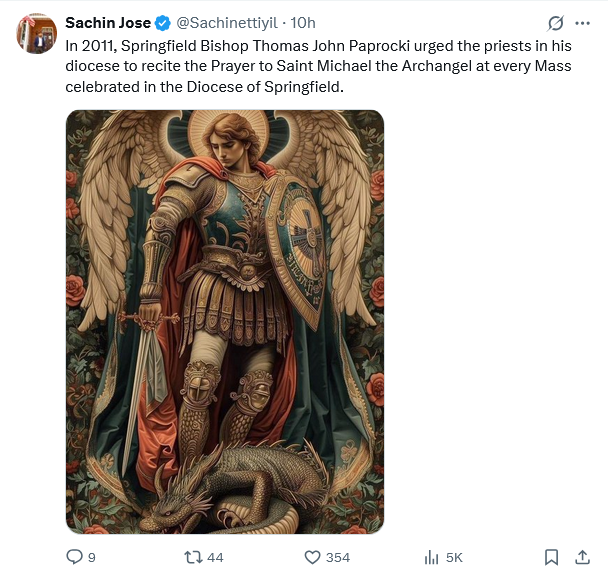Click the reply speech bubble icon
The width and height of the screenshot is (609, 579).
(74, 557)
